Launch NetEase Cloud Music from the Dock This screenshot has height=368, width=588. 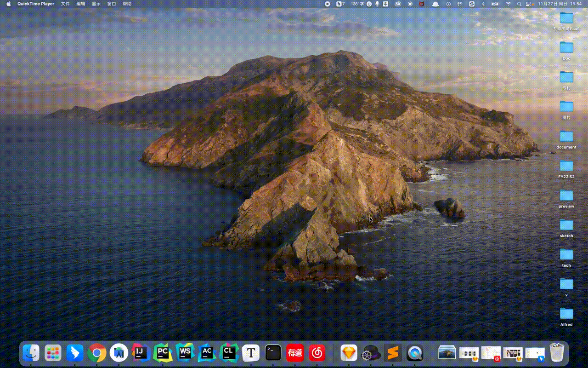[x=317, y=353]
